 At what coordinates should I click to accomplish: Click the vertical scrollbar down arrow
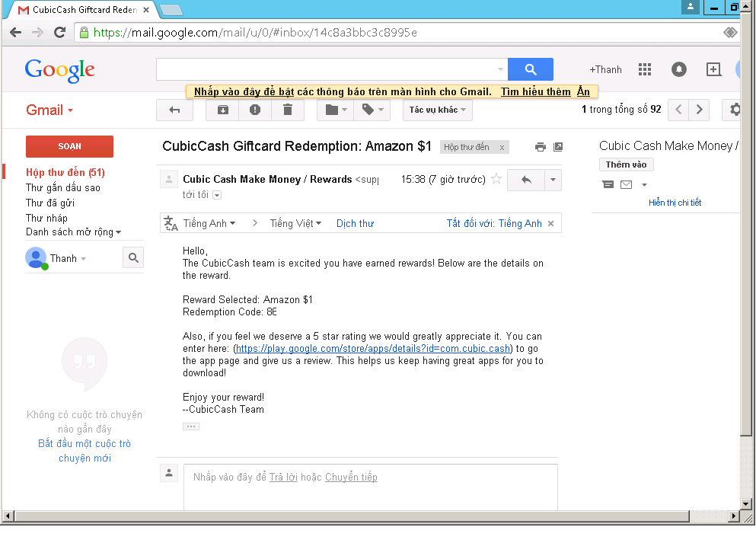[746, 503]
